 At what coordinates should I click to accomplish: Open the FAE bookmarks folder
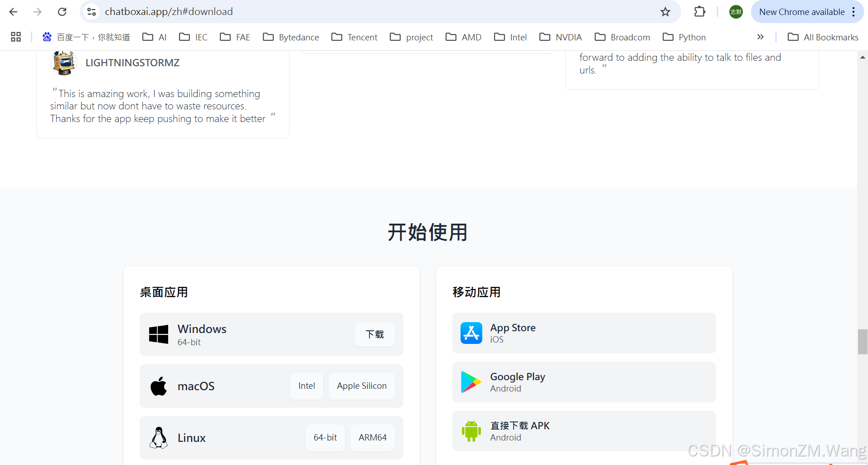(235, 37)
